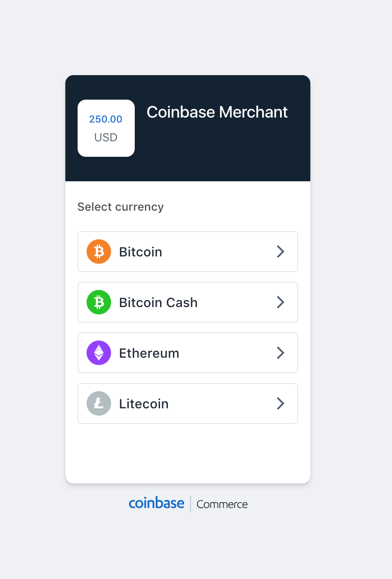Click the Select currency heading

[x=120, y=207]
